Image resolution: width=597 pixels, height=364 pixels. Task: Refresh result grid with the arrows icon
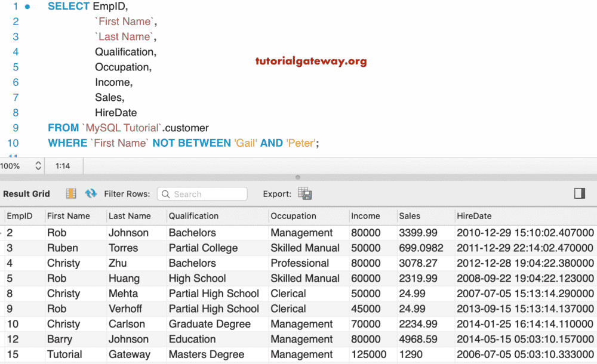pyautogui.click(x=91, y=194)
